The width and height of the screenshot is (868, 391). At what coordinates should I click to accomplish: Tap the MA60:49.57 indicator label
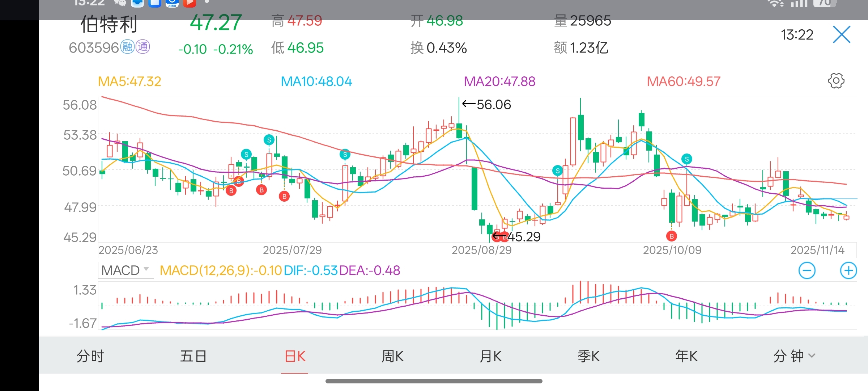[683, 81]
